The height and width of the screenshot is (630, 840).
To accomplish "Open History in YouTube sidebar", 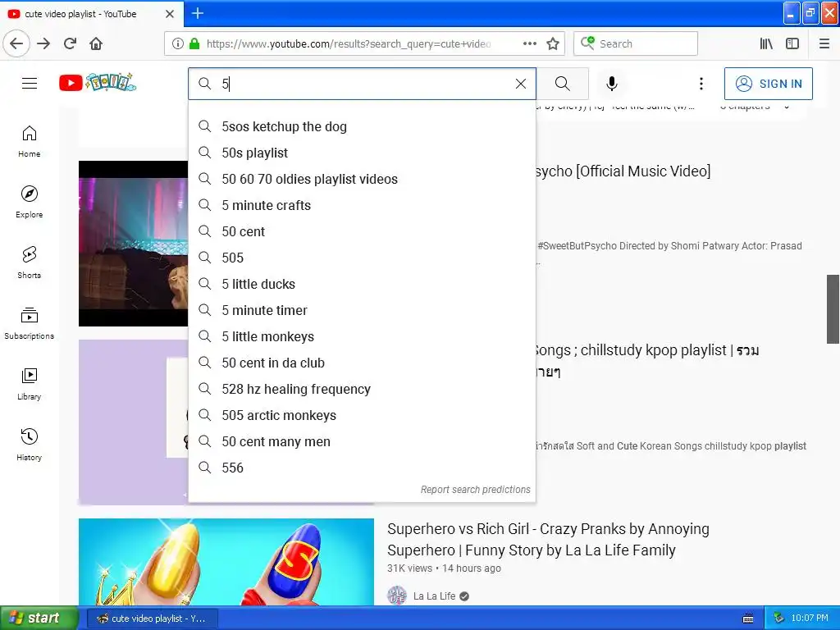I will pyautogui.click(x=30, y=445).
